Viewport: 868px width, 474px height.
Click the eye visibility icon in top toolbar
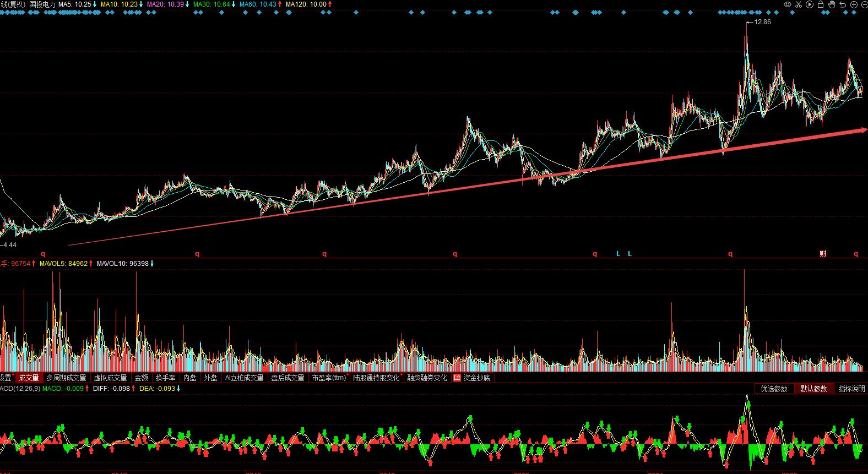coord(788,4)
